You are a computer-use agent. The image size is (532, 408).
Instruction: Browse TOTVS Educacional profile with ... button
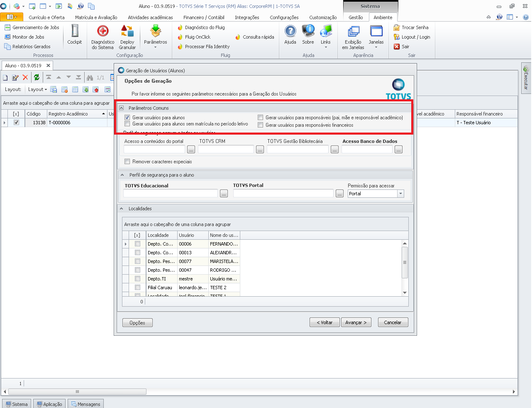224,194
